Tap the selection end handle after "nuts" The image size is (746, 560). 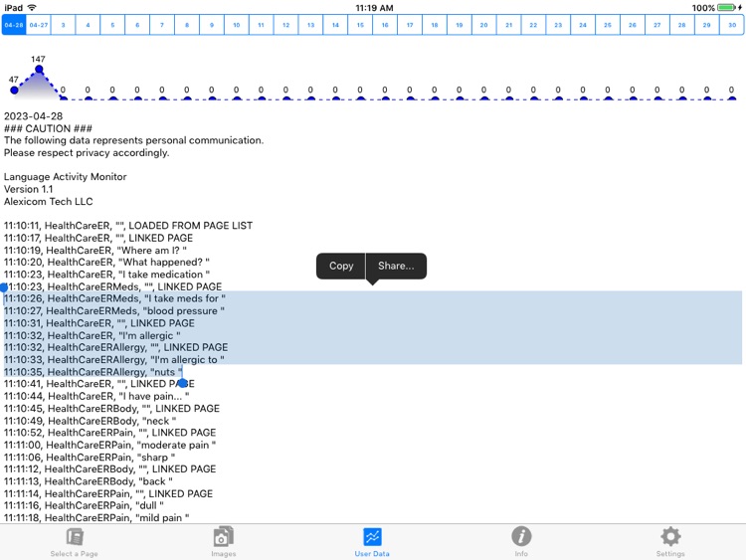(183, 383)
